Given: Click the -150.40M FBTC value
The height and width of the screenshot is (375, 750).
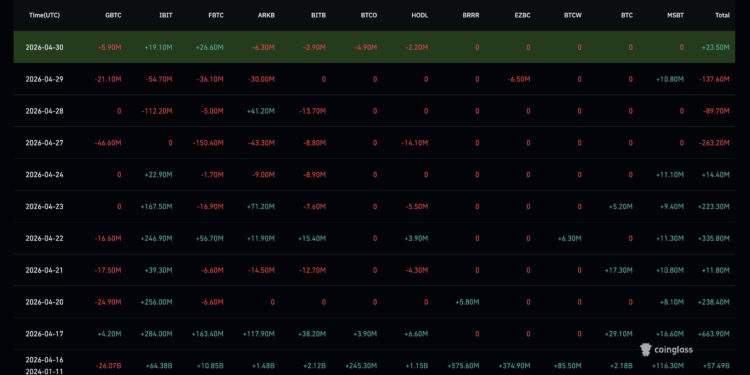Looking at the screenshot, I should click(x=208, y=143).
